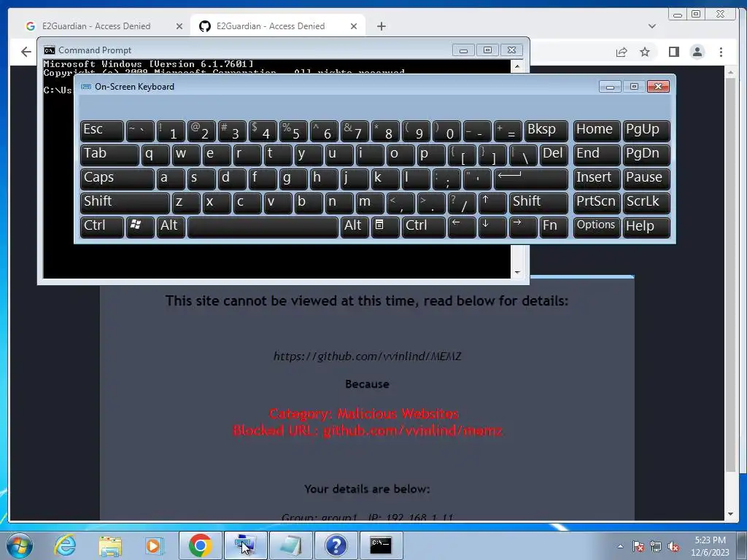Open a new Chrome tab

[381, 26]
